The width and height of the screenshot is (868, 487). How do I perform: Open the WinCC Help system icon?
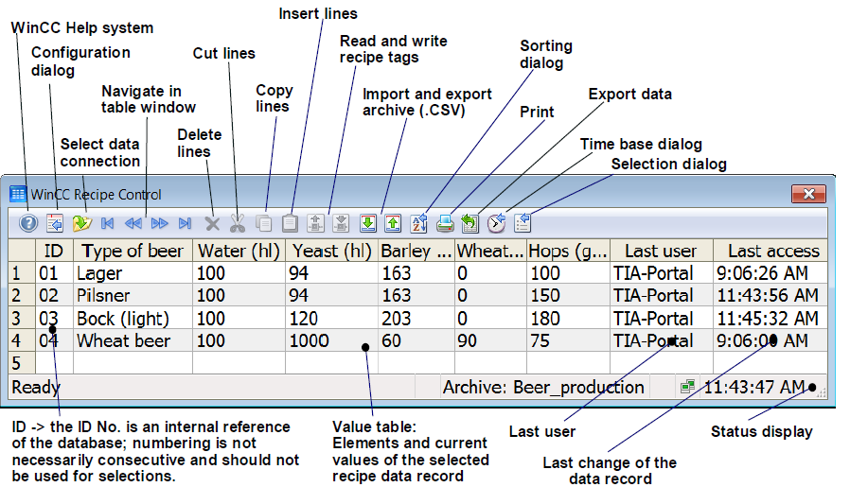(x=28, y=223)
